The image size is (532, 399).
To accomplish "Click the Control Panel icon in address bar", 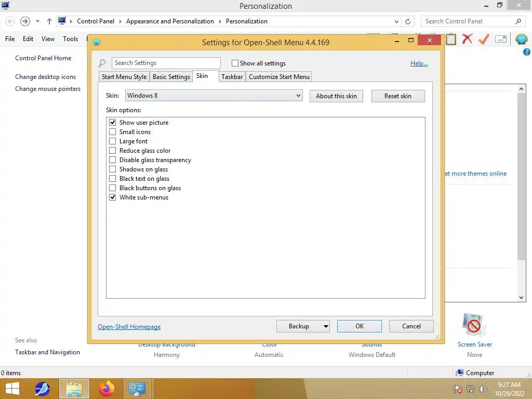I will pyautogui.click(x=62, y=21).
